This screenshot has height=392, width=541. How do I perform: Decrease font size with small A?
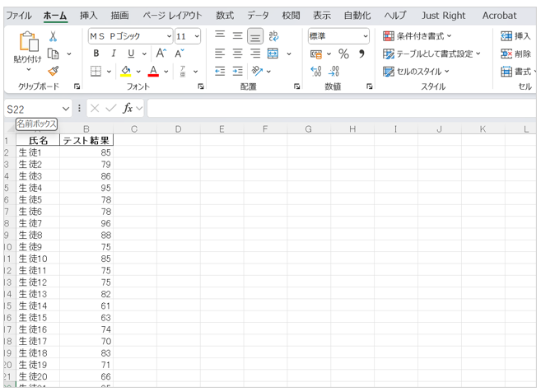pos(179,54)
